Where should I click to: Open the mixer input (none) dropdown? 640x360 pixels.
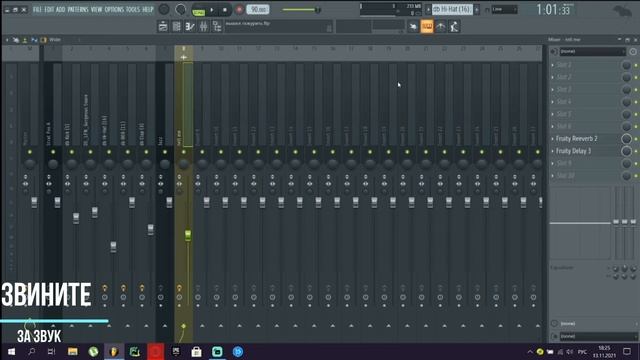pos(592,51)
